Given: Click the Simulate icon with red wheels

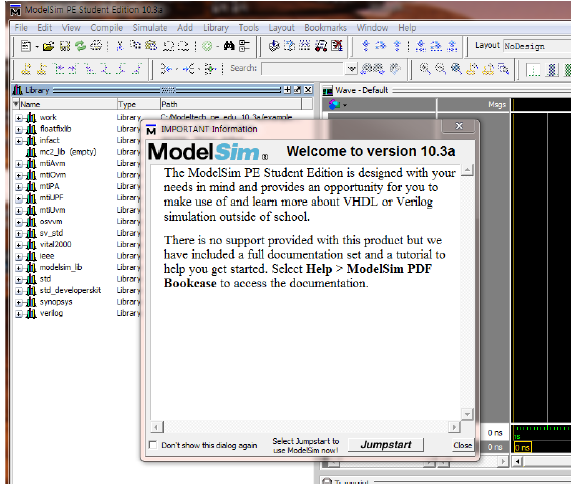Looking at the screenshot, I should pyautogui.click(x=321, y=46).
